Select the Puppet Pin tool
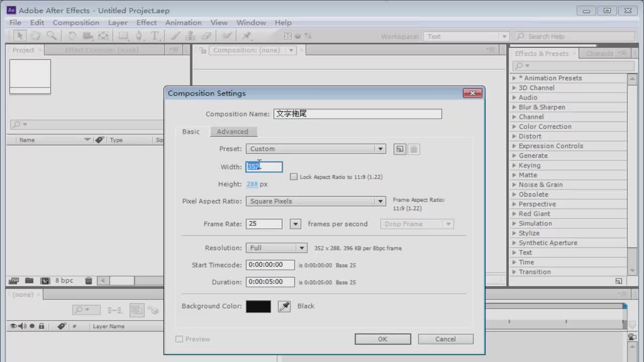The image size is (644, 362). [x=247, y=36]
